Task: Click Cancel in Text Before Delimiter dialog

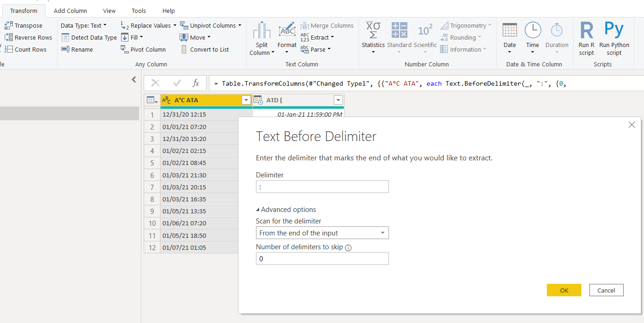Action: pos(606,290)
